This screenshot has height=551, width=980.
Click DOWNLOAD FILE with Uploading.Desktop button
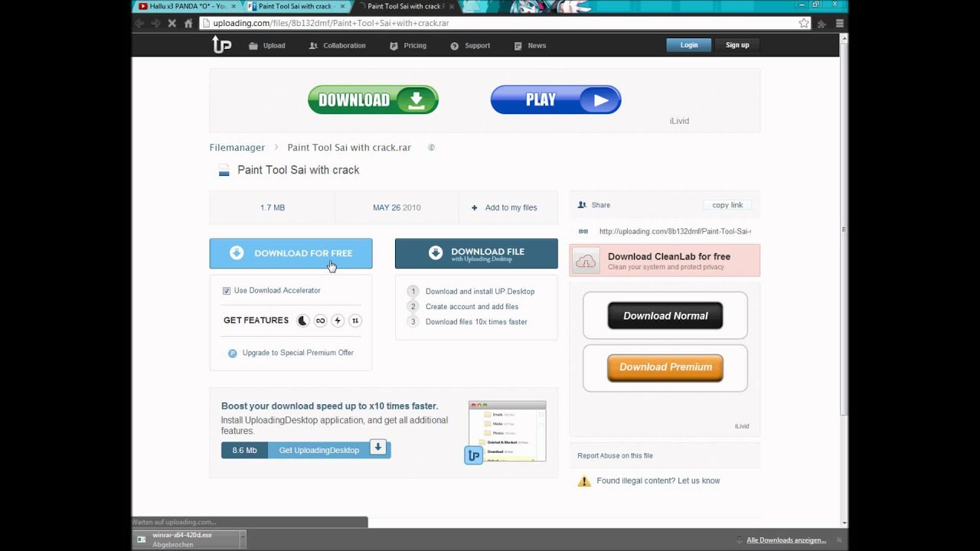click(x=476, y=253)
